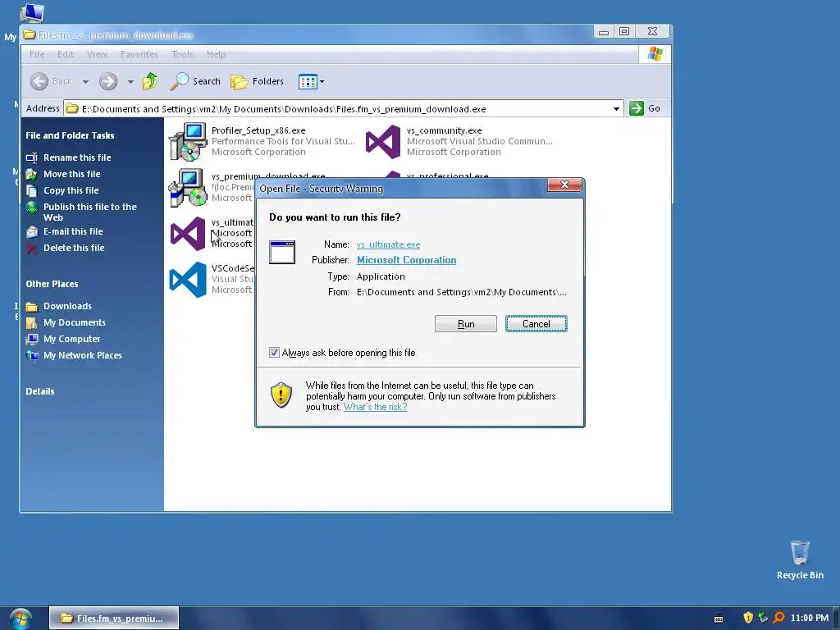The height and width of the screenshot is (630, 840).
Task: Click the Details panel header
Action: click(x=40, y=391)
